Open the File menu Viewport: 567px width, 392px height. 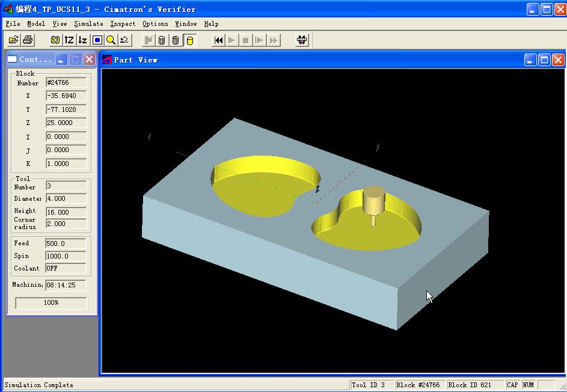point(13,23)
